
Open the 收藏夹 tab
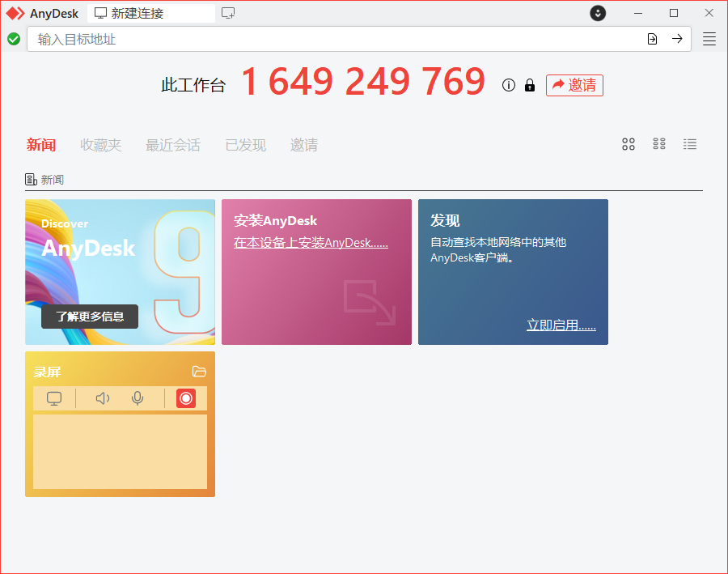(100, 145)
